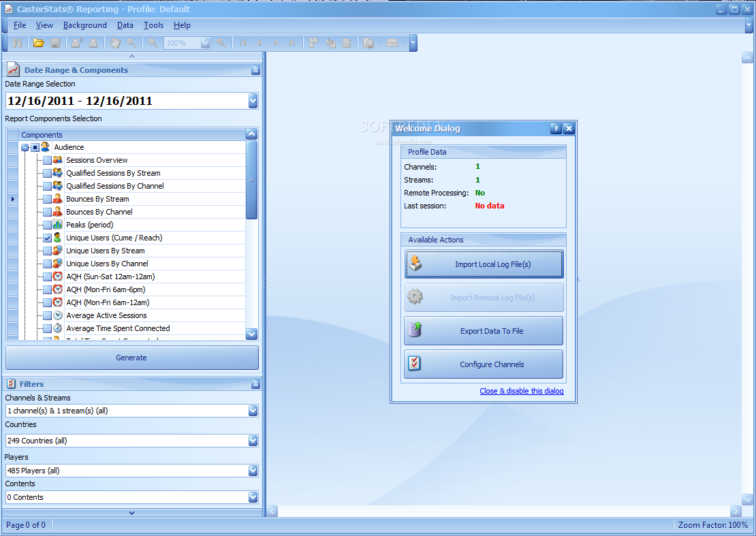756x536 pixels.
Task: Open the Contents dropdown
Action: (x=253, y=497)
